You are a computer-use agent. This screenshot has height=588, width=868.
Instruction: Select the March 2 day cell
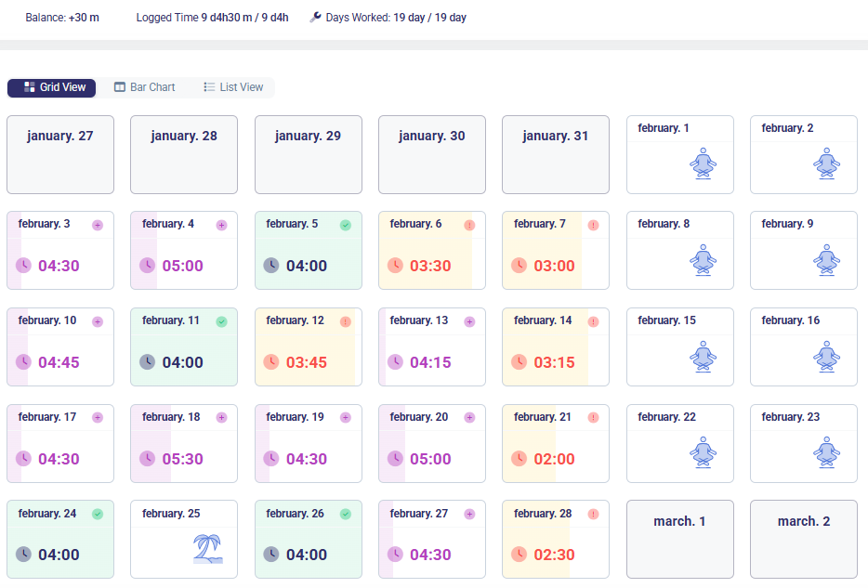(804, 539)
